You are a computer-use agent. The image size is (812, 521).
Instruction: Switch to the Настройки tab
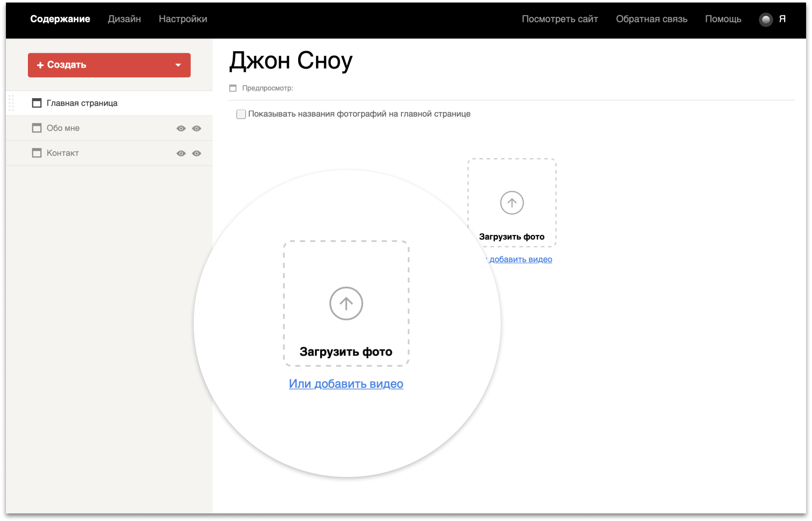click(183, 19)
